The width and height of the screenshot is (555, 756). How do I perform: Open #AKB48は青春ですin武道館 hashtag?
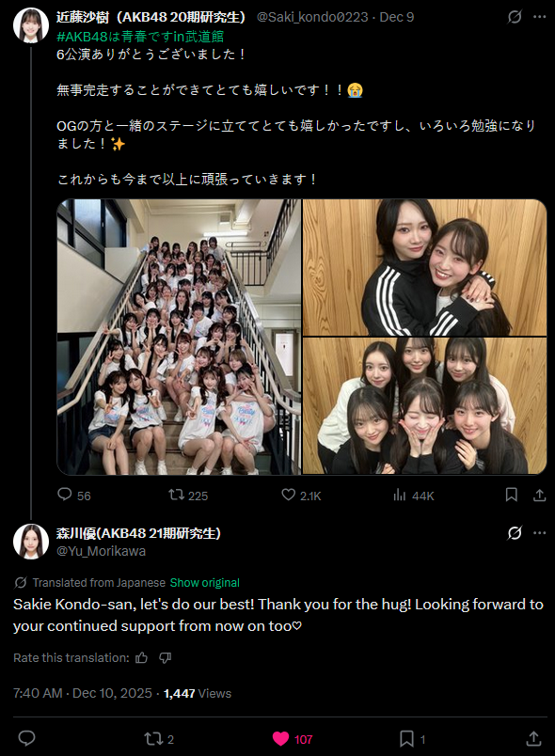[140, 36]
